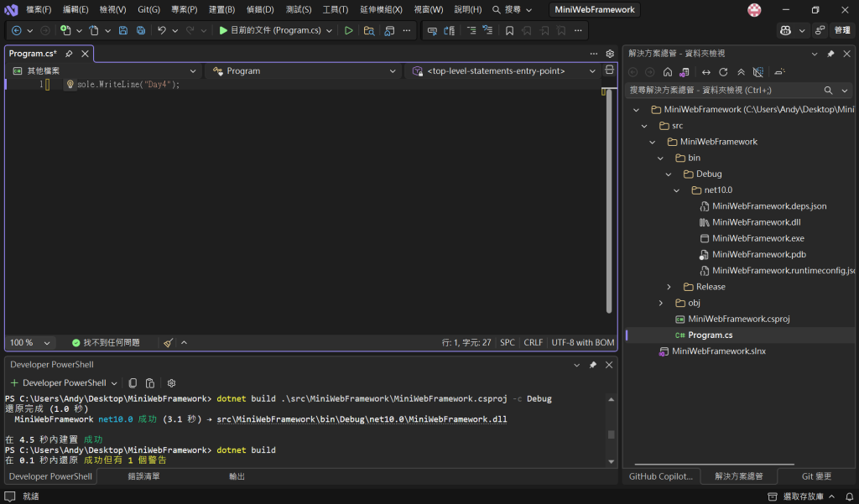The width and height of the screenshot is (859, 504).
Task: Click the Save All toolbar icon
Action: pos(141,31)
